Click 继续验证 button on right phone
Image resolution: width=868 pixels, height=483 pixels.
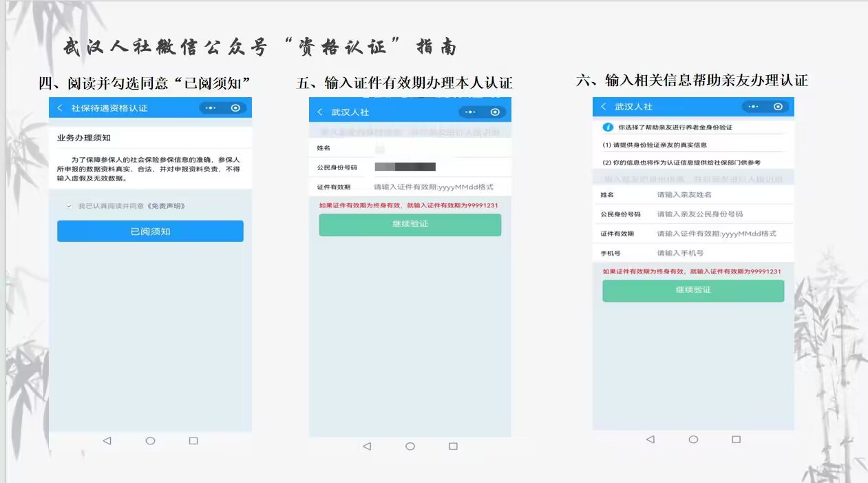[x=693, y=290]
